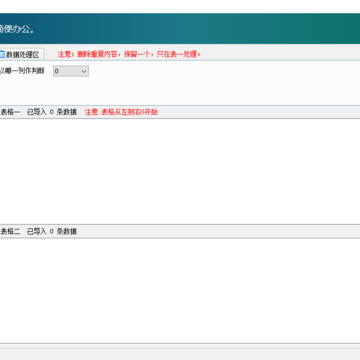Screen dimensions: 360x360
Task: Click inside the empty 表格一 data grid
Action: (180, 171)
